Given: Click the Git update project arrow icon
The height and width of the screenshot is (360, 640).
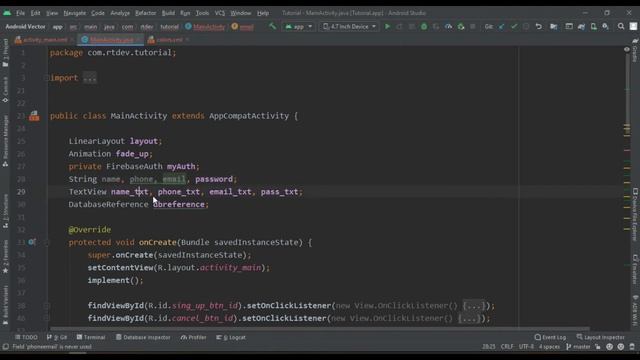Looking at the screenshot, I should 502,27.
